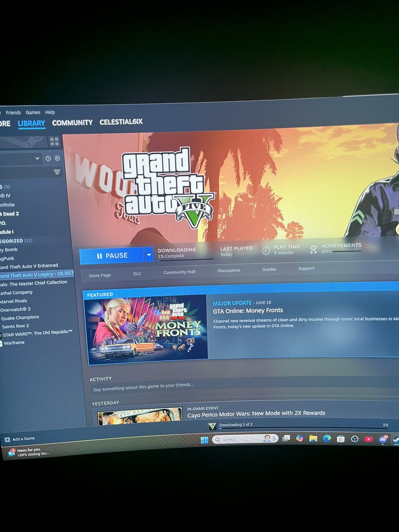This screenshot has width=399, height=532.
Task: Collapse the Uncategorized (12) section header
Action: pyautogui.click(x=16, y=241)
